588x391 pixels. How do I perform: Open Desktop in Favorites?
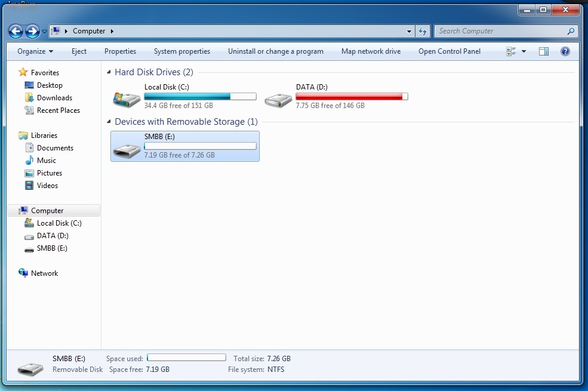pyautogui.click(x=50, y=85)
